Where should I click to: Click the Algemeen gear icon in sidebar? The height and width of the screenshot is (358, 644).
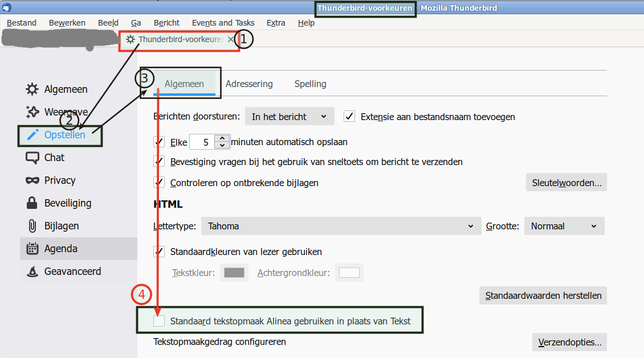pos(32,89)
